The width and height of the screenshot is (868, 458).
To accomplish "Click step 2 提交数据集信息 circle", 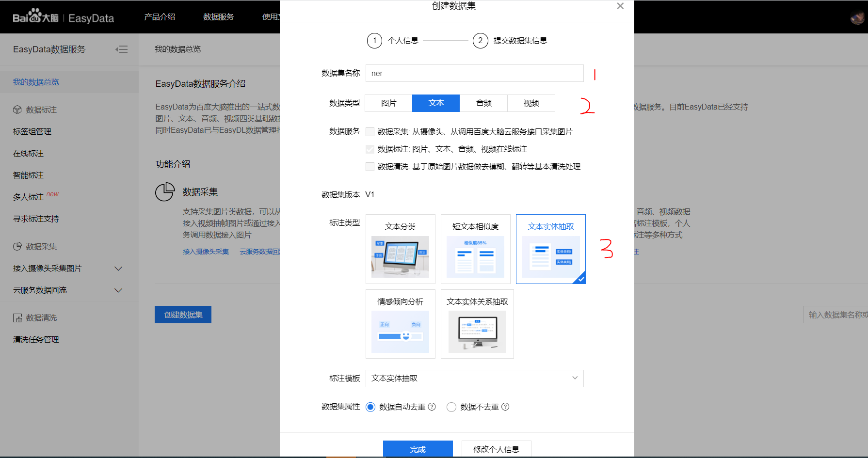I will [481, 41].
